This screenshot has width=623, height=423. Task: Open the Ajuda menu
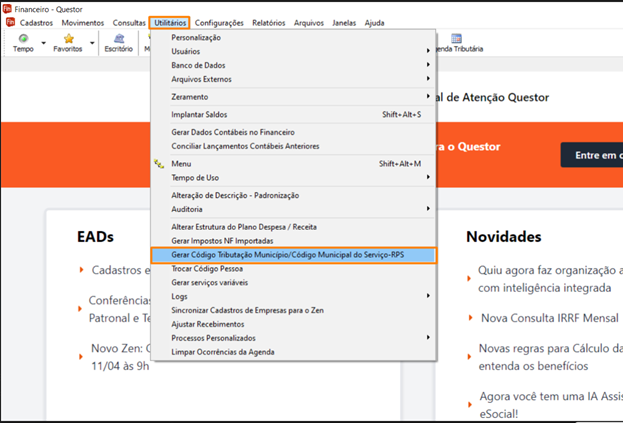(374, 23)
